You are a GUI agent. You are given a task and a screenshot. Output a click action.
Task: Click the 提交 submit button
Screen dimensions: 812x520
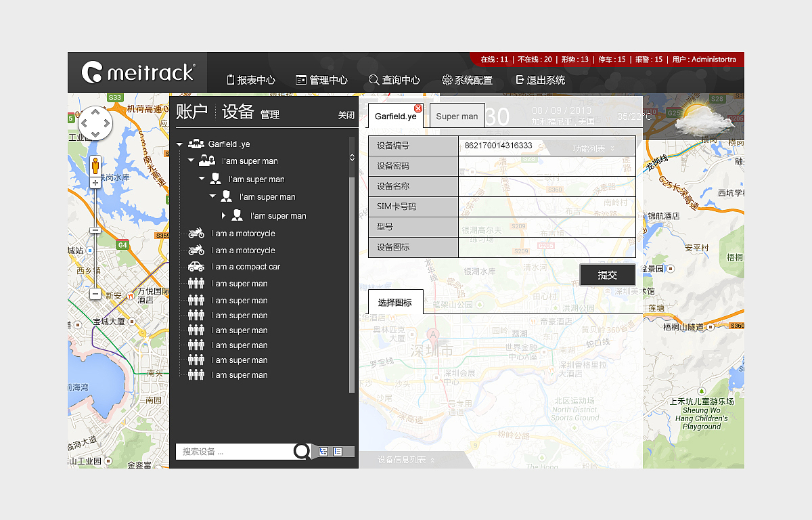[x=608, y=275]
